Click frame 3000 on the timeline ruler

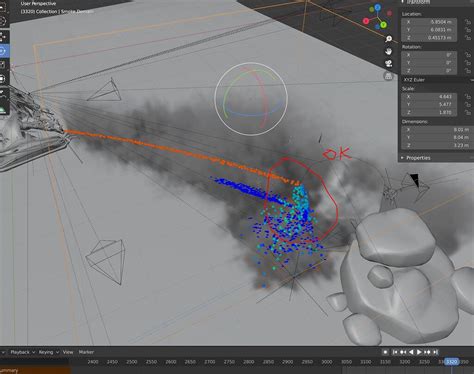click(327, 362)
